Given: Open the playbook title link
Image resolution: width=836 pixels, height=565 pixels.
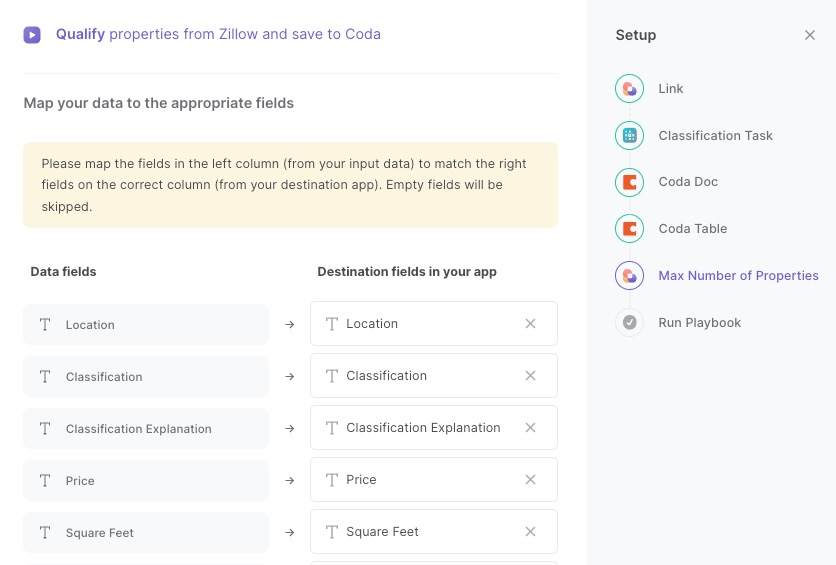Looking at the screenshot, I should coord(218,34).
